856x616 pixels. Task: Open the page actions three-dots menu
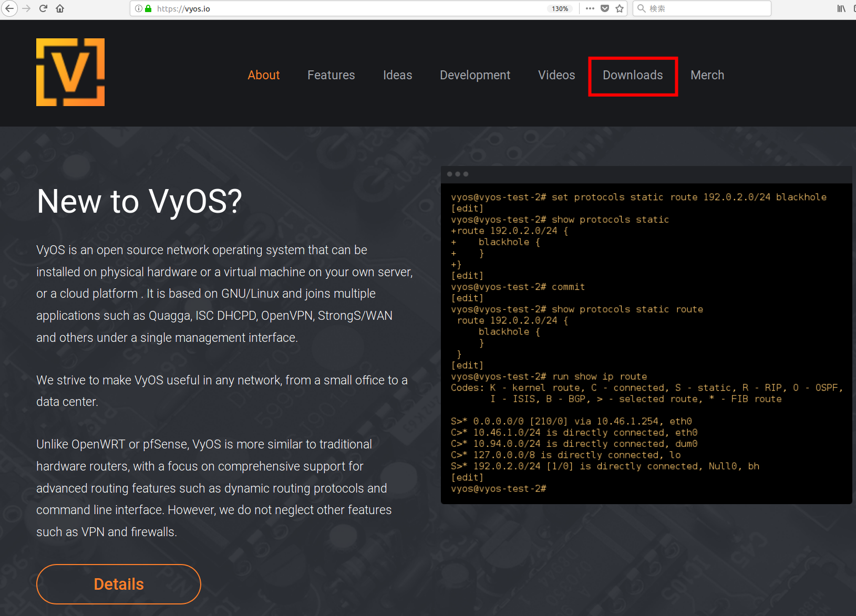click(x=590, y=8)
